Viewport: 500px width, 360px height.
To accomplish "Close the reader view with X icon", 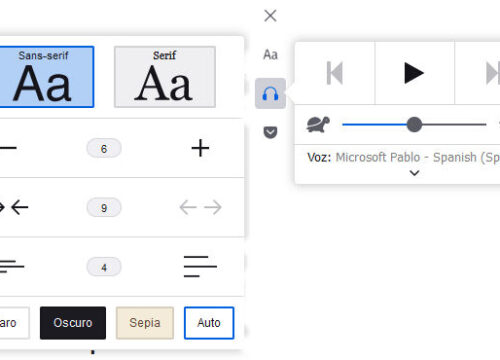I will point(270,16).
